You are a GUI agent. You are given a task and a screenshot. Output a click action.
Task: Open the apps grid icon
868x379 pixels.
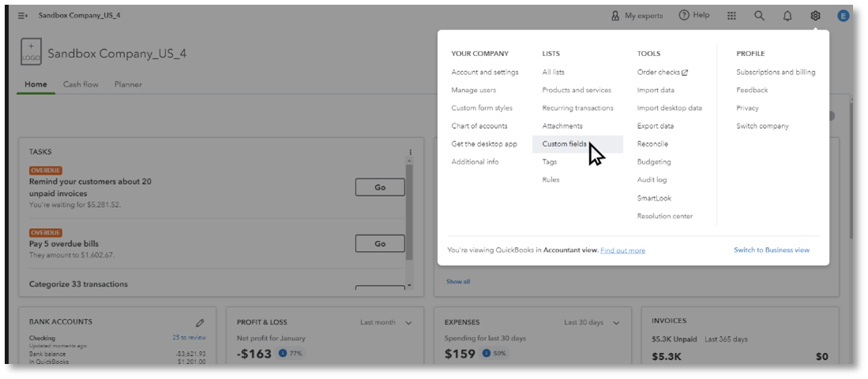pos(732,16)
